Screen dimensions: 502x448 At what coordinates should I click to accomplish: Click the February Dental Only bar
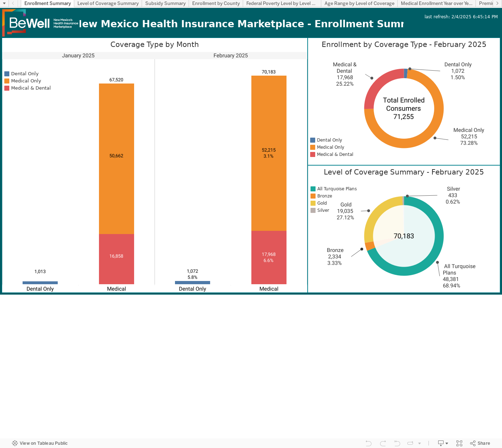click(193, 283)
